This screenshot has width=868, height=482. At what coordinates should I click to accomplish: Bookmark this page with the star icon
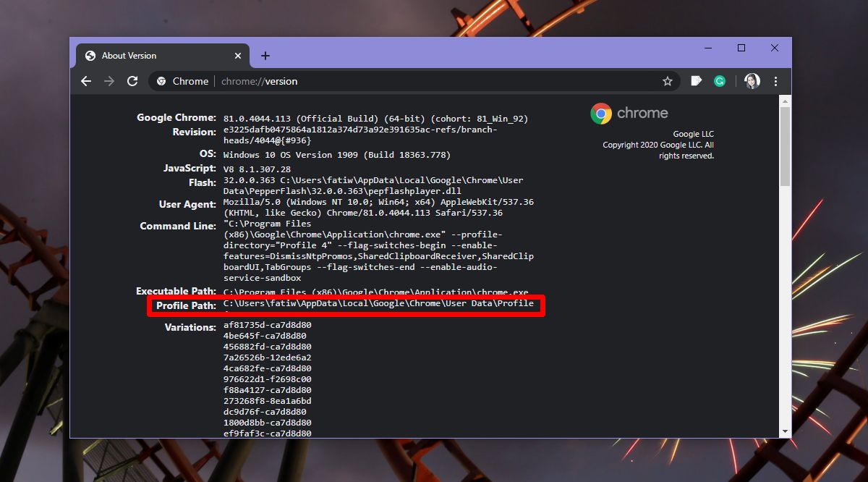coord(668,81)
